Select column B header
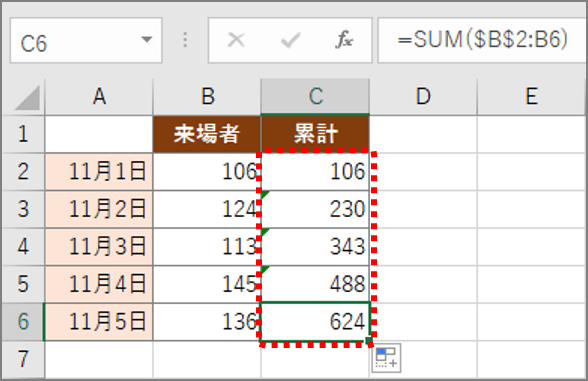The image size is (588, 381). [207, 97]
